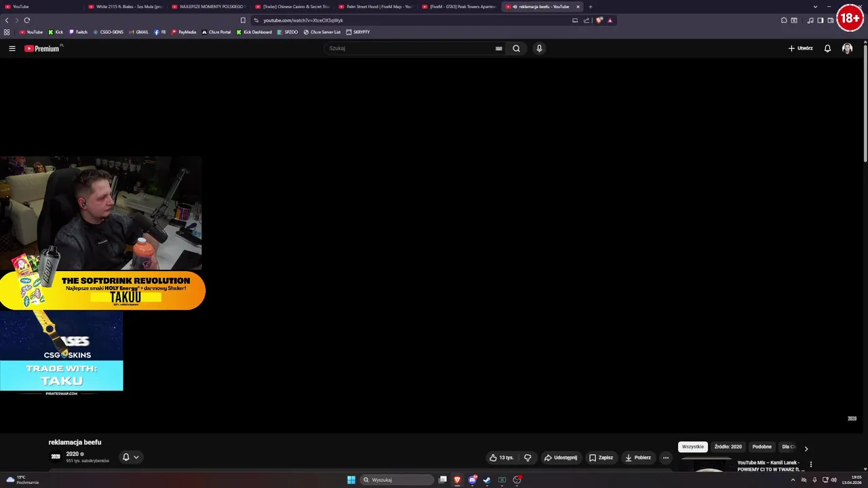Click the Brave Shields lion icon
Image resolution: width=868 pixels, height=488 pixels.
coord(599,20)
